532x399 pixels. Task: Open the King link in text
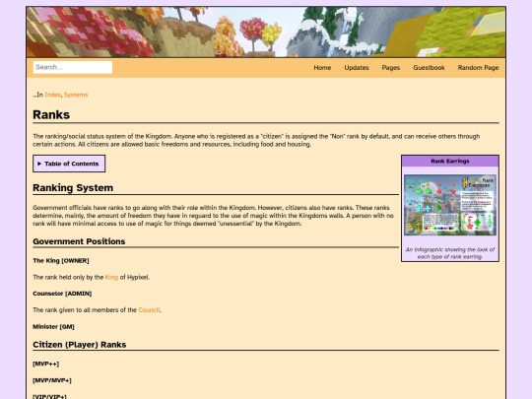coord(111,277)
